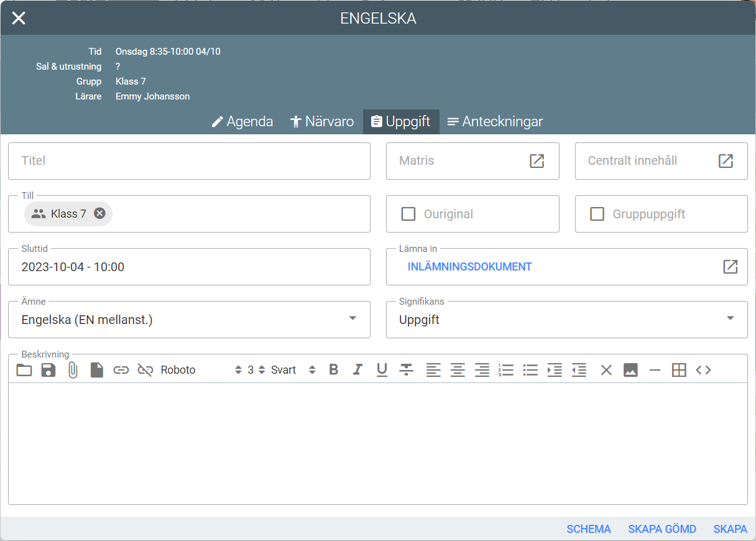Open the Anteckningar tab
This screenshot has height=541, width=756.
coord(495,121)
